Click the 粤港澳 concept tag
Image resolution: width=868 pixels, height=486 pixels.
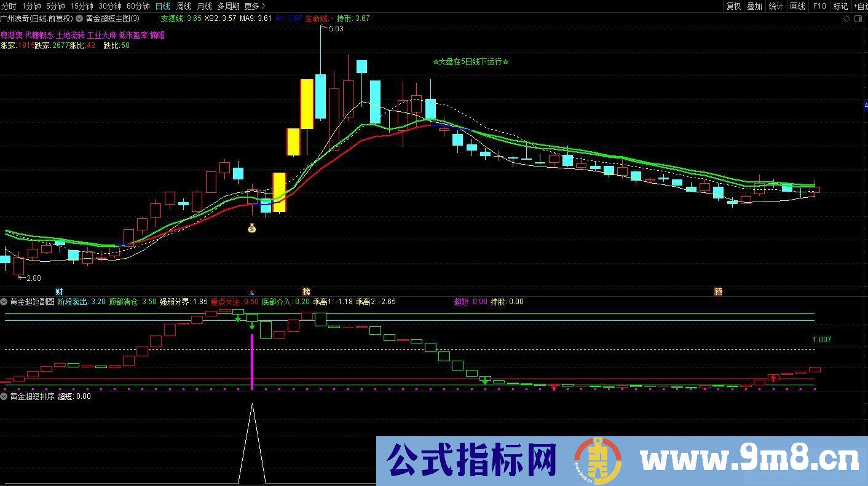click(11, 36)
